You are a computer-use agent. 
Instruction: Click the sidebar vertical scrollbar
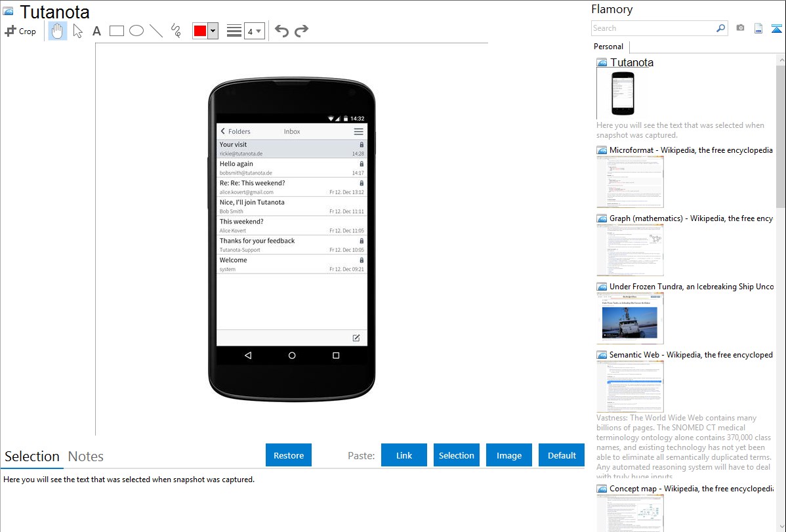[x=781, y=135]
